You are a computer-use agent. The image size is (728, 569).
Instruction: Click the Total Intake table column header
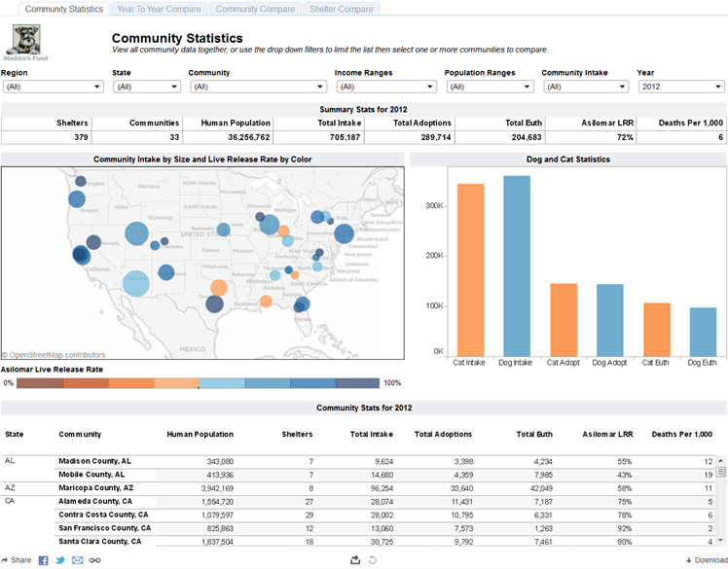(x=372, y=435)
